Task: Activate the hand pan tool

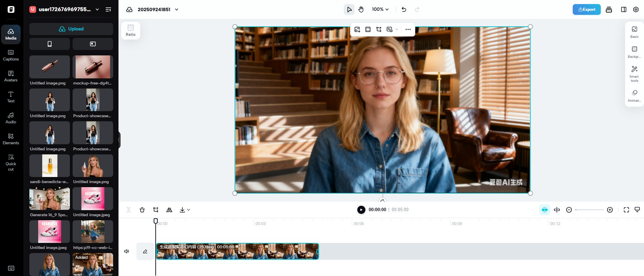Action: click(361, 9)
